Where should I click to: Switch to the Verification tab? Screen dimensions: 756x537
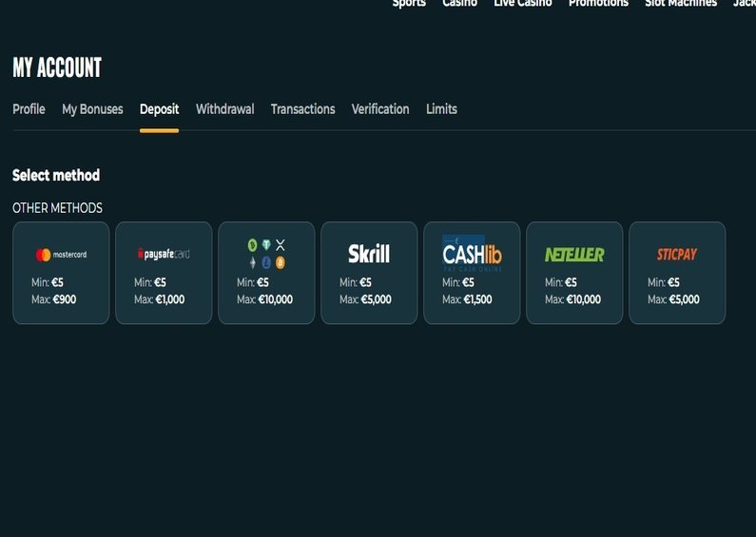[380, 109]
